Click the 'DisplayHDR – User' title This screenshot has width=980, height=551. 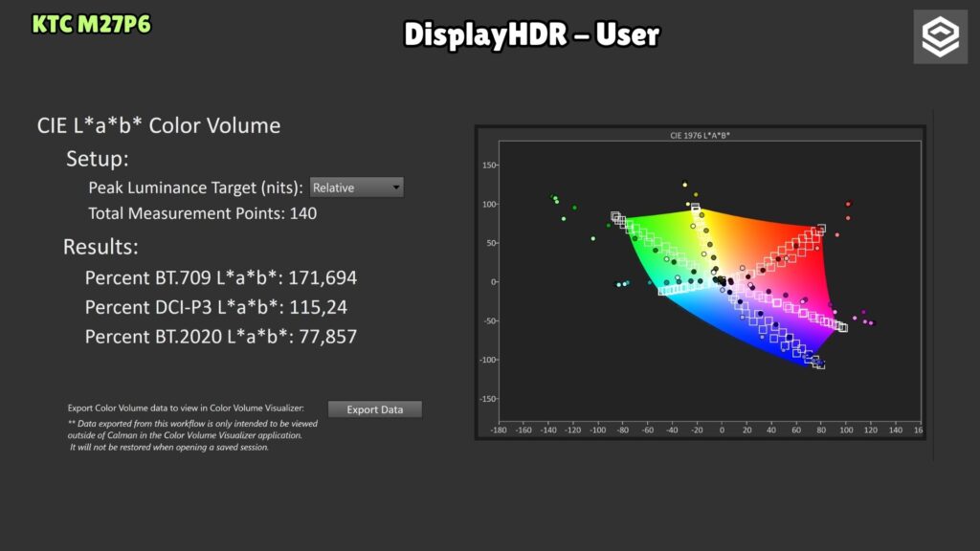(x=531, y=34)
